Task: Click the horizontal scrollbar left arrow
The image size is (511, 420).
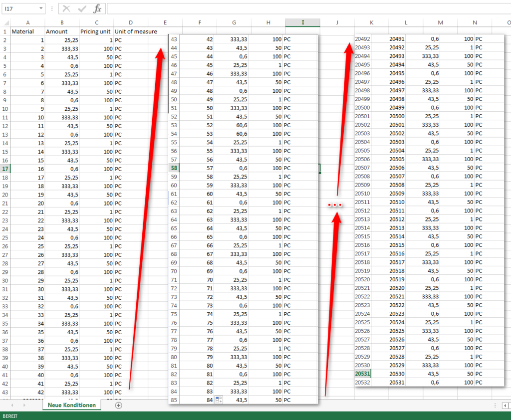Action: pyautogui.click(x=505, y=406)
